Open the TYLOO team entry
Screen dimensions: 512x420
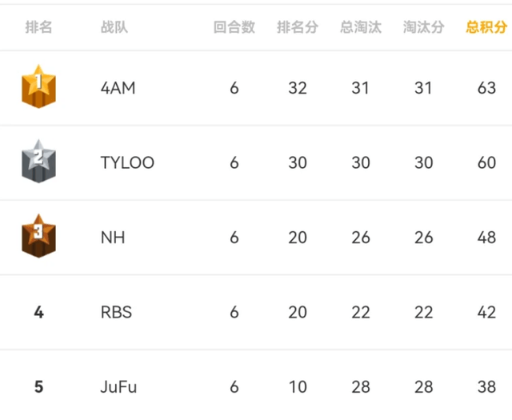click(x=127, y=162)
